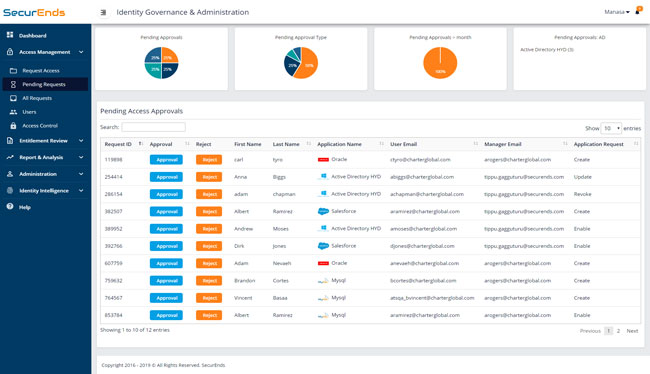Click the Previous pagination link
This screenshot has height=374, width=650.
click(590, 331)
